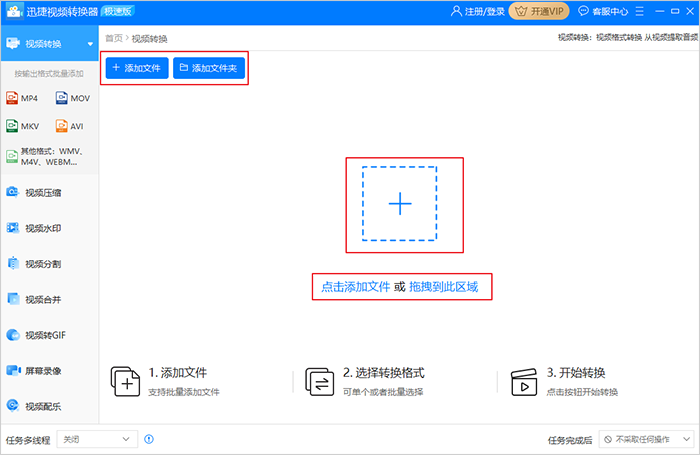
Task: Click the 首页 breadcrumb link
Action: click(x=114, y=38)
